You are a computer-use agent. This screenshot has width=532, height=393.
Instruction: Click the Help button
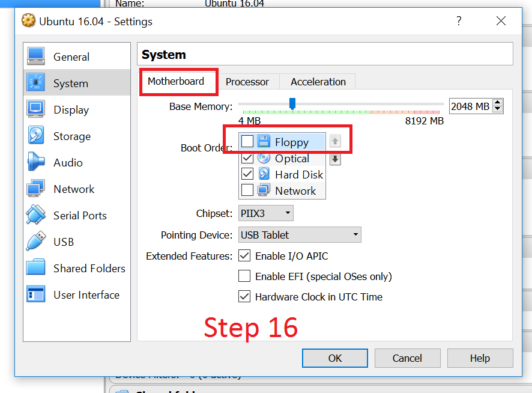tap(480, 358)
